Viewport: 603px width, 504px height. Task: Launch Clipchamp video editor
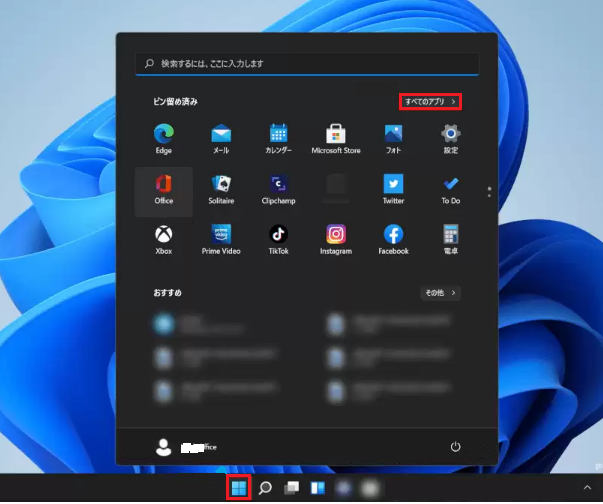coord(278,190)
